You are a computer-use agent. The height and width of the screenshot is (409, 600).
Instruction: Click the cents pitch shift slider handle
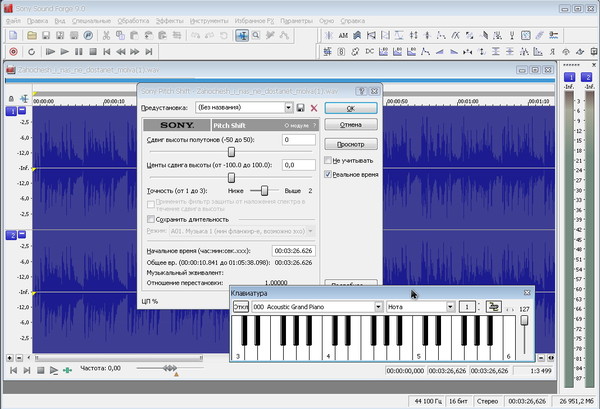[x=231, y=178]
